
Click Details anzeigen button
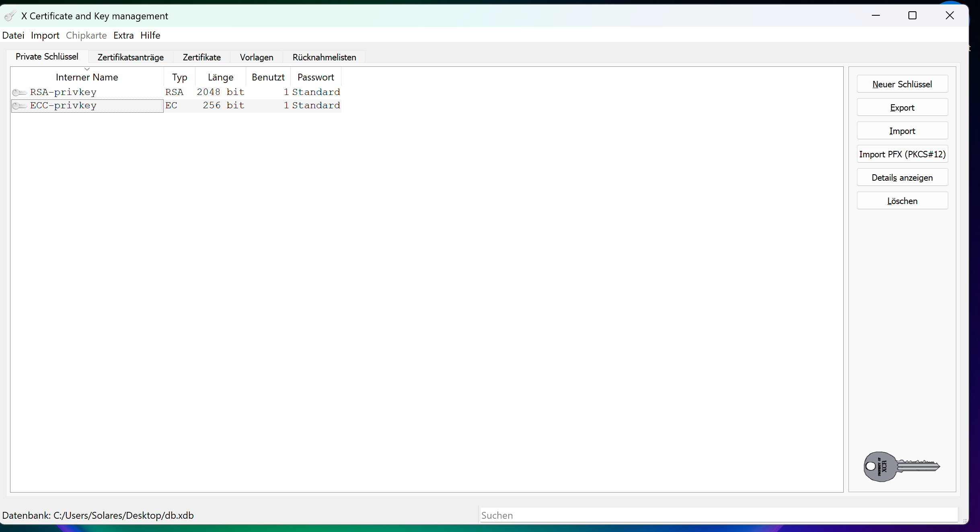902,177
